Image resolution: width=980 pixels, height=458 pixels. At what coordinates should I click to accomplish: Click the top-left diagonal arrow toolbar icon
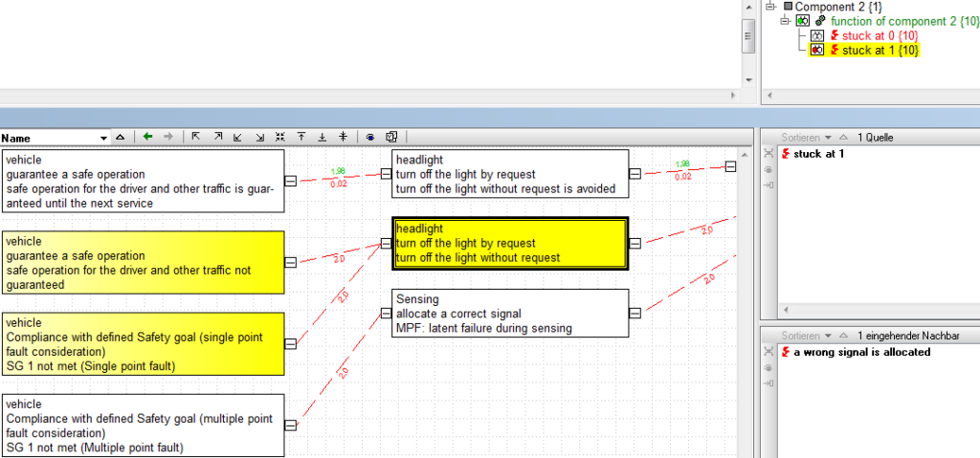[x=196, y=138]
